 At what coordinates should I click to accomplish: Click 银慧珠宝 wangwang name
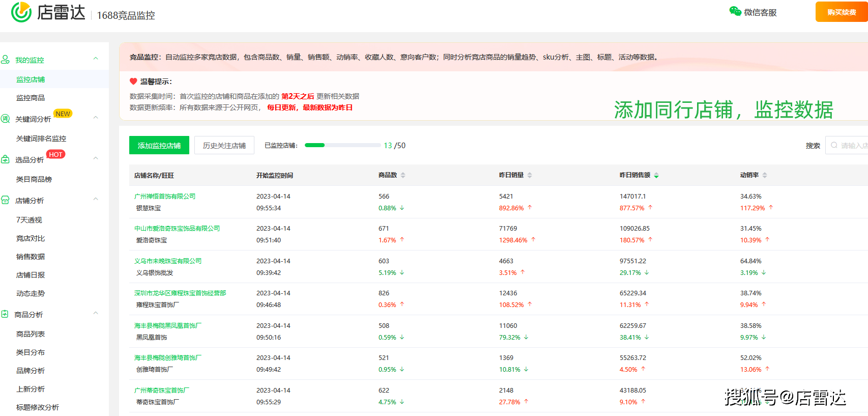[x=149, y=208]
